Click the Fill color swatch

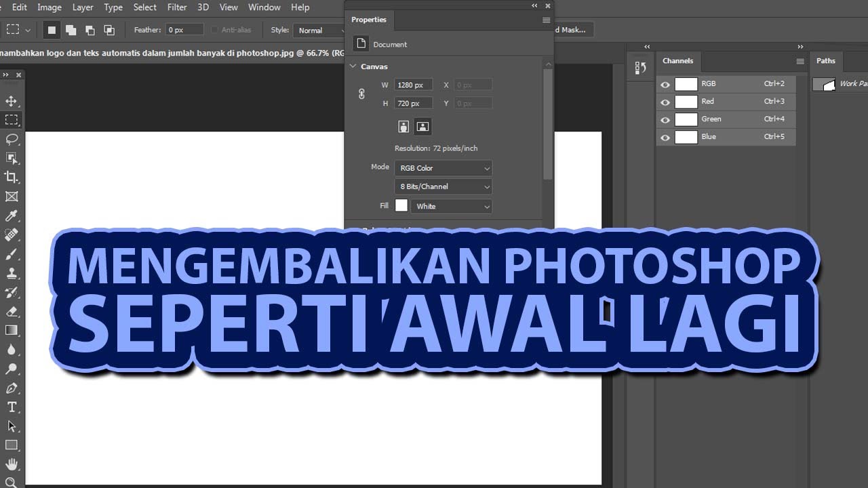(401, 205)
